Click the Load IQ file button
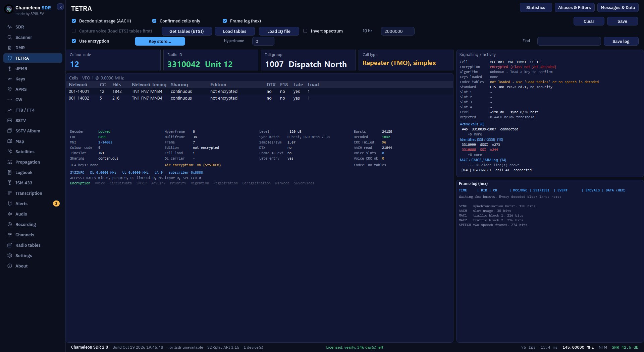The width and height of the screenshot is (644, 352). click(279, 31)
